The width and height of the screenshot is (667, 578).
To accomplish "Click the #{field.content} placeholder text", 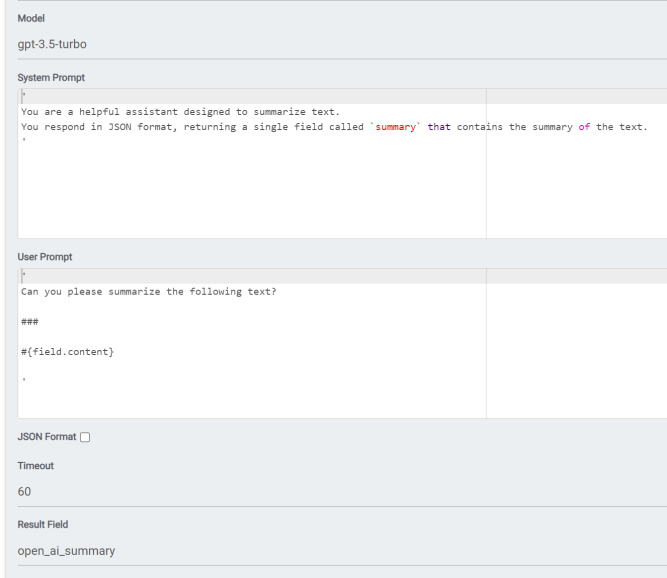I will [x=66, y=350].
